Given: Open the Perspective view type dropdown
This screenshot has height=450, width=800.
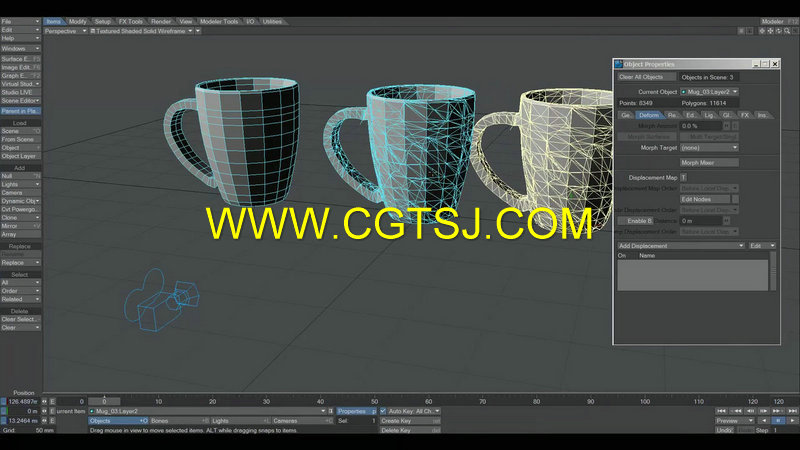Looking at the screenshot, I should pos(65,31).
